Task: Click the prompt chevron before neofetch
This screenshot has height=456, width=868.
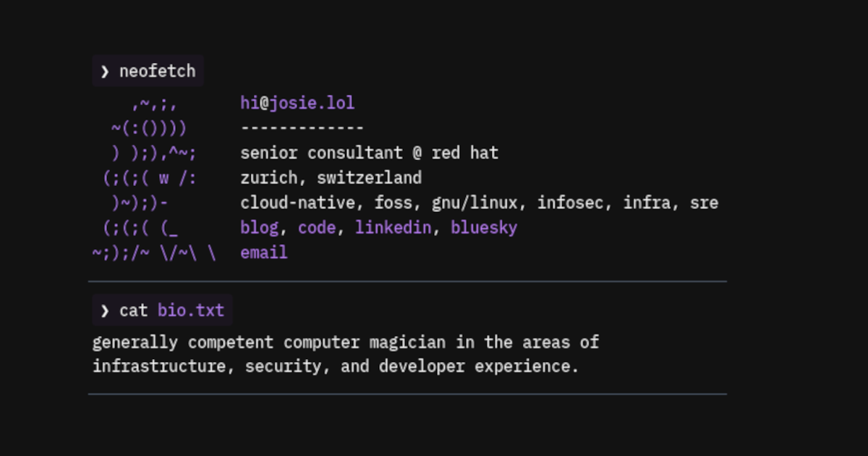Action: point(105,71)
